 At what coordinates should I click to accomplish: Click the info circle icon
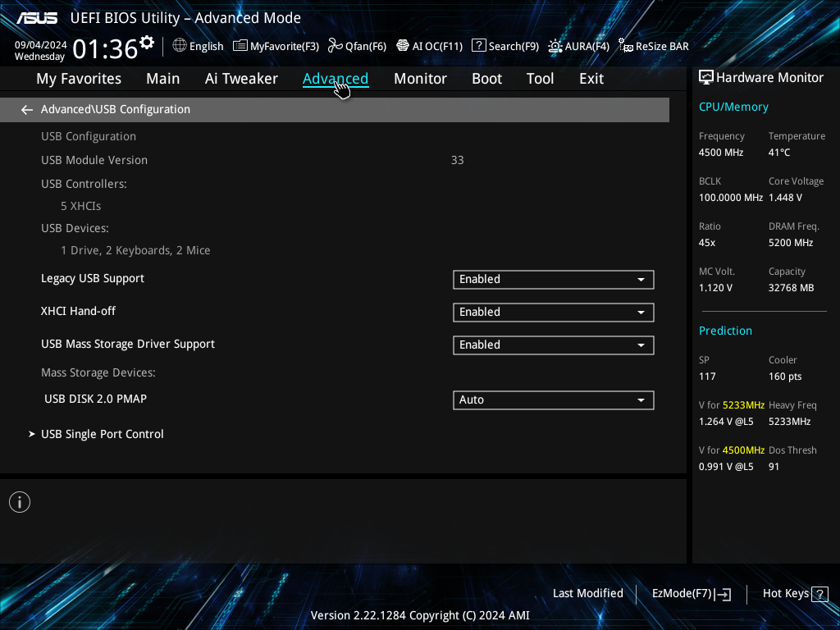pos(20,502)
